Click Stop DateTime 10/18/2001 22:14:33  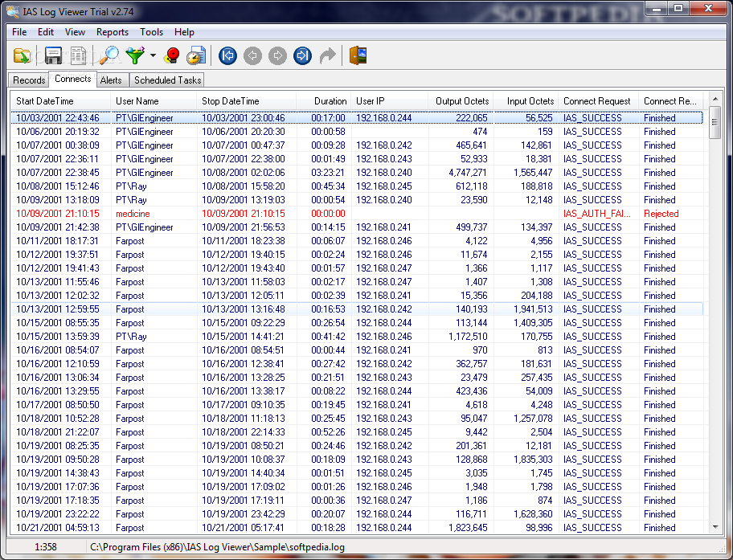coord(243,432)
